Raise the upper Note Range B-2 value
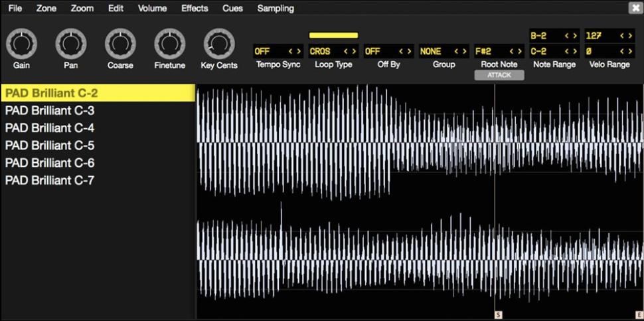This screenshot has width=644, height=321. click(574, 36)
